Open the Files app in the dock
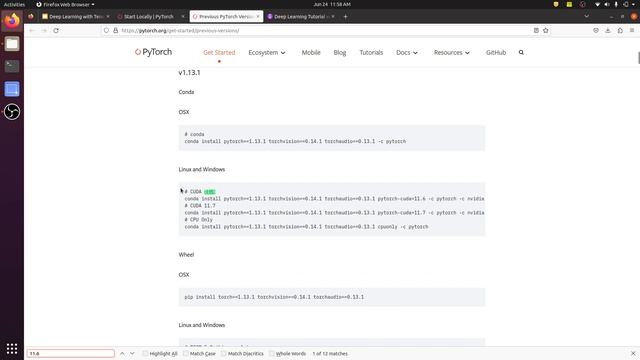 (12, 44)
